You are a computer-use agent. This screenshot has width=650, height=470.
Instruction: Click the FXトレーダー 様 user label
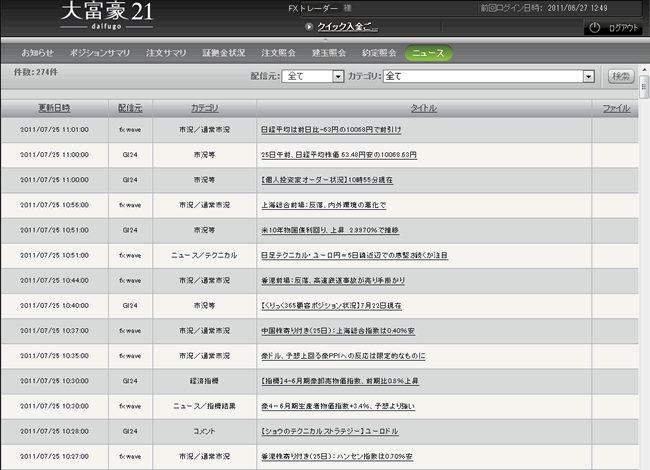coord(320,8)
